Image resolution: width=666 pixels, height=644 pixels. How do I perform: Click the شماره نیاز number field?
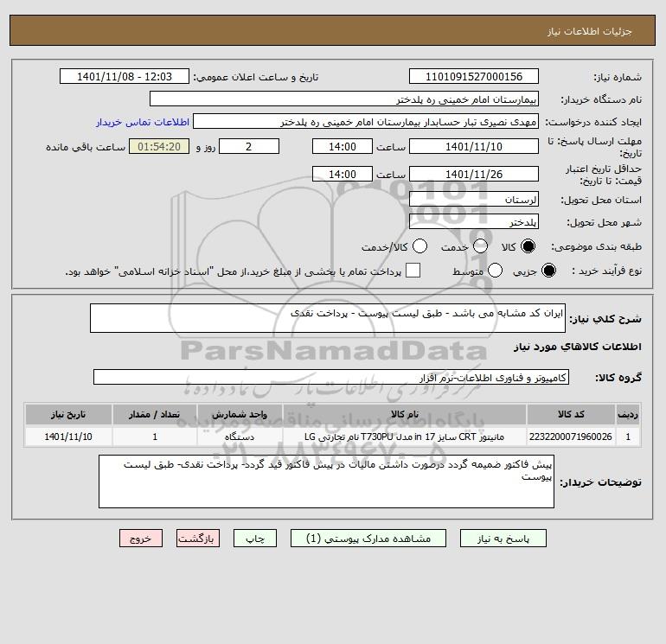[474, 77]
